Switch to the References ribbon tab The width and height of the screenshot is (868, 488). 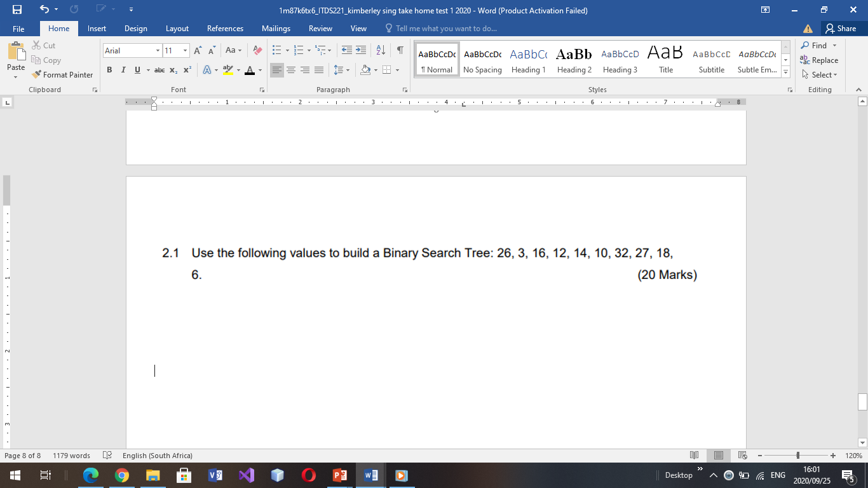click(225, 28)
